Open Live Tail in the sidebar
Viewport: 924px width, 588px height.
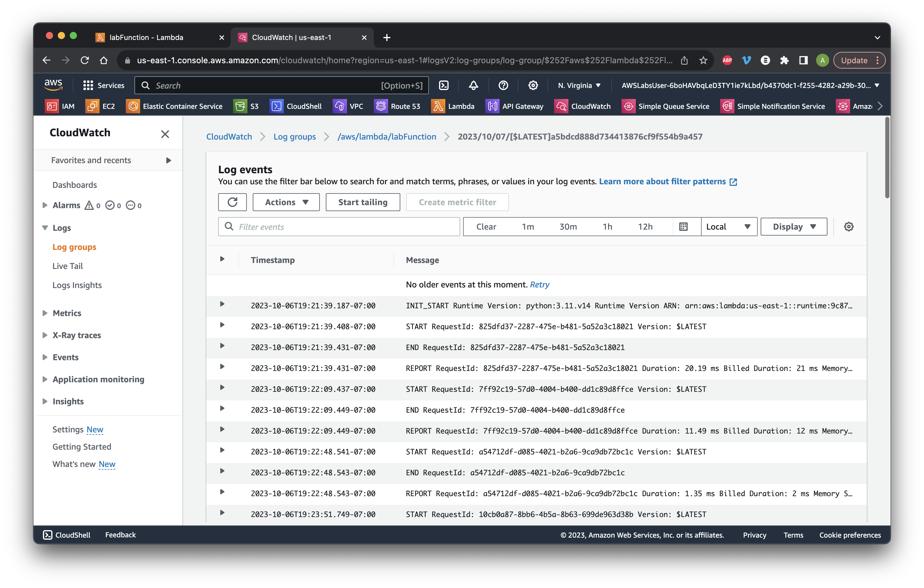[x=68, y=266]
